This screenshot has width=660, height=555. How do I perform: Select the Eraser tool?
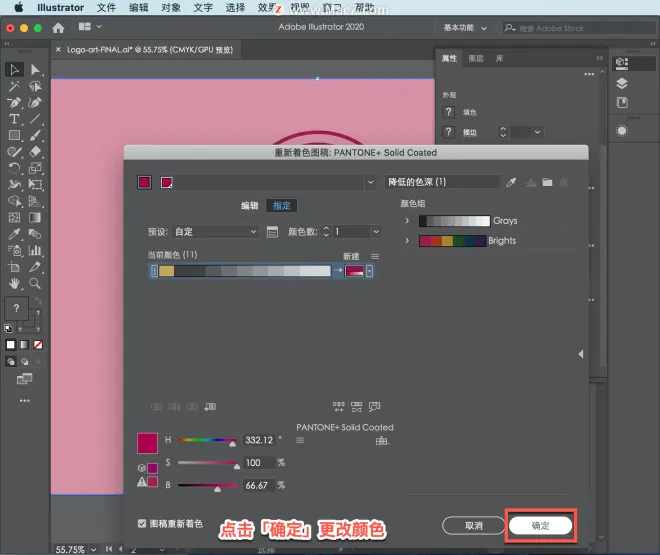[35, 151]
